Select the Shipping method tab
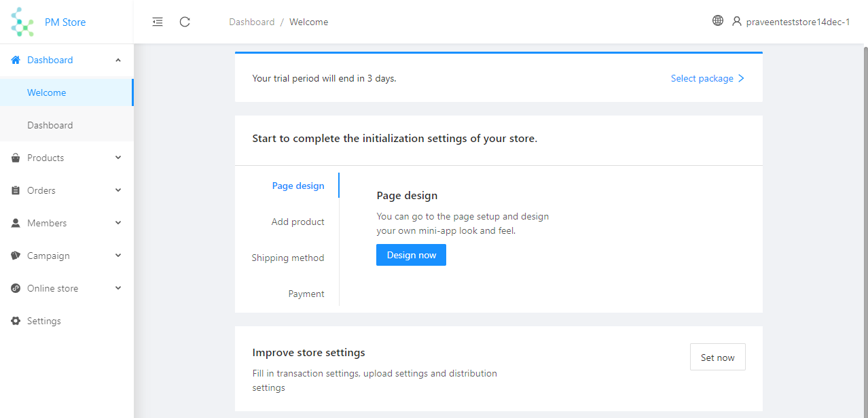Image resolution: width=868 pixels, height=418 pixels. tap(288, 258)
